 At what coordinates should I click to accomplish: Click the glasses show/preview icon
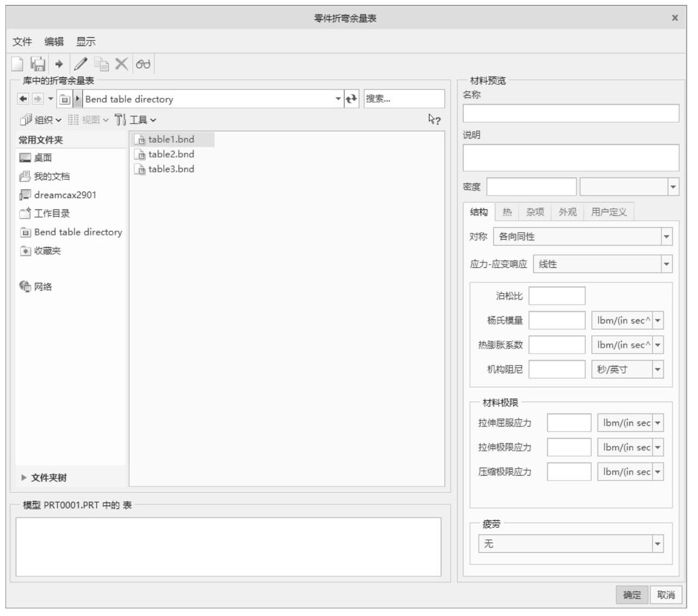point(143,64)
